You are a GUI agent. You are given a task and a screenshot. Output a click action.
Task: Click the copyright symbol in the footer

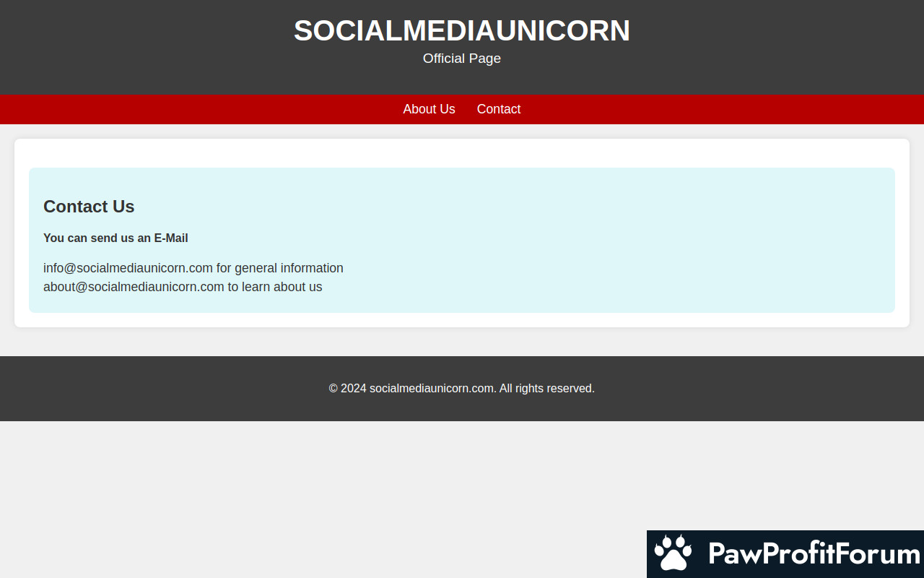pos(334,389)
